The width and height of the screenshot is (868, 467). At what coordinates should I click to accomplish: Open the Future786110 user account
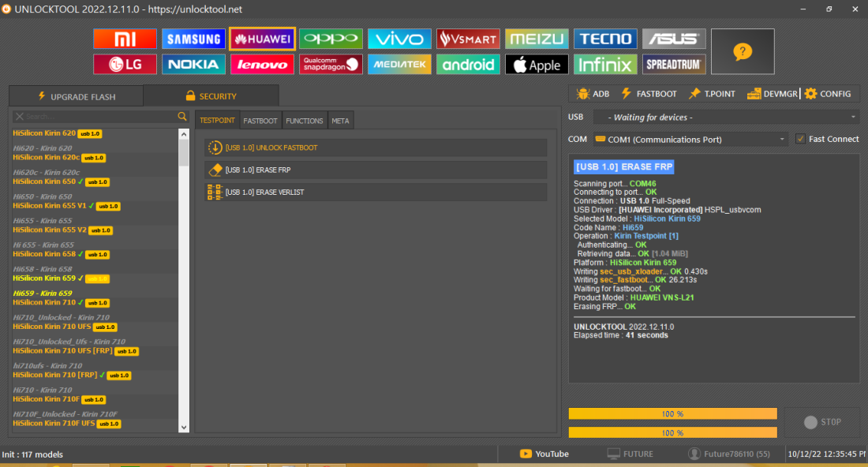click(728, 454)
